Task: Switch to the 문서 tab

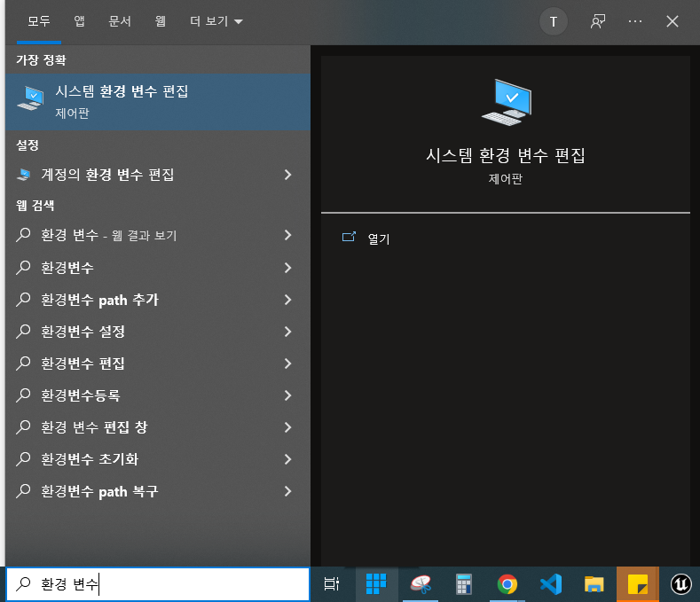Action: (x=120, y=21)
